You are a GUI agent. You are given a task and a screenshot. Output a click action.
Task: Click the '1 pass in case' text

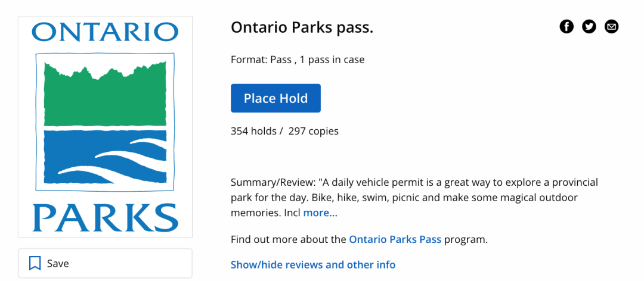coord(332,60)
